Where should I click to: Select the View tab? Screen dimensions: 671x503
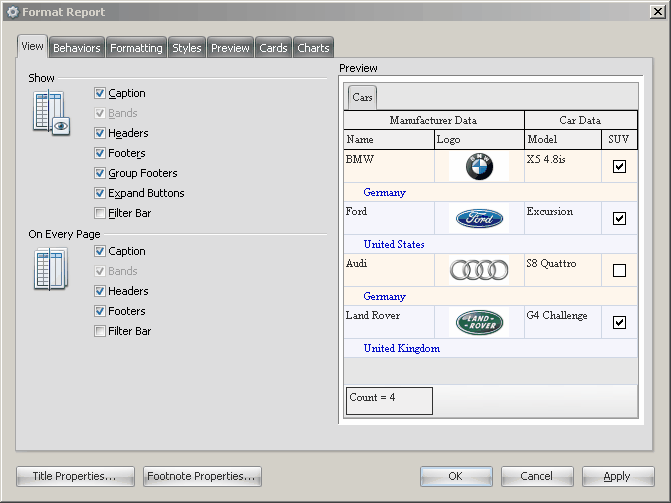tap(33, 46)
